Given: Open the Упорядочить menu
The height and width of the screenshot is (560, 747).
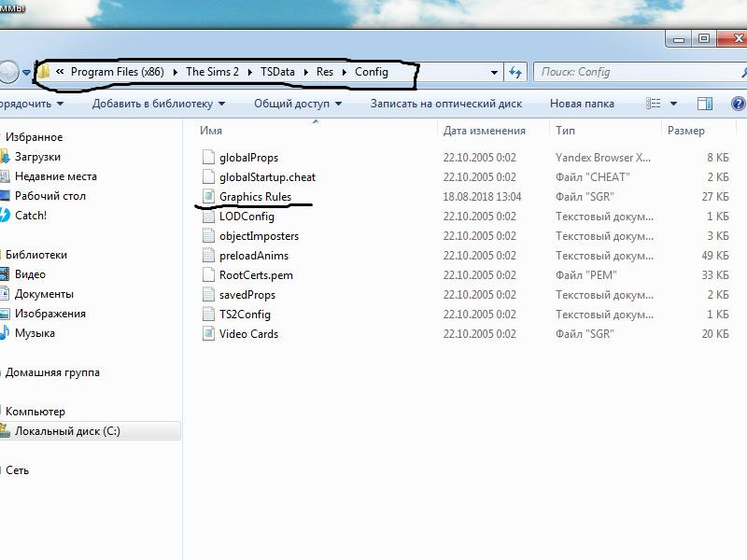Looking at the screenshot, I should [x=32, y=104].
